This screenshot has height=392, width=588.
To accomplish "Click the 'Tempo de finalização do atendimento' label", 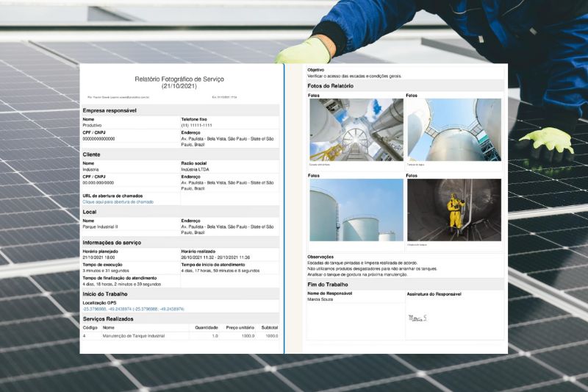I will click(x=120, y=278).
